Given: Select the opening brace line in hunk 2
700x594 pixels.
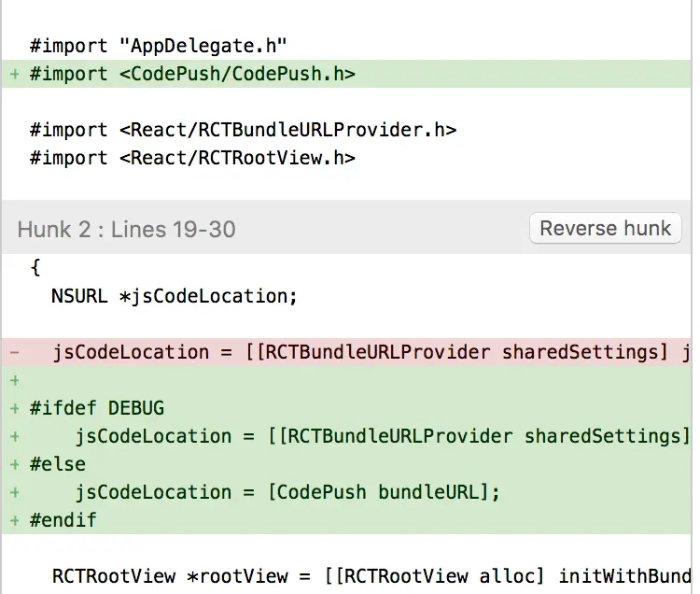Looking at the screenshot, I should [346, 268].
